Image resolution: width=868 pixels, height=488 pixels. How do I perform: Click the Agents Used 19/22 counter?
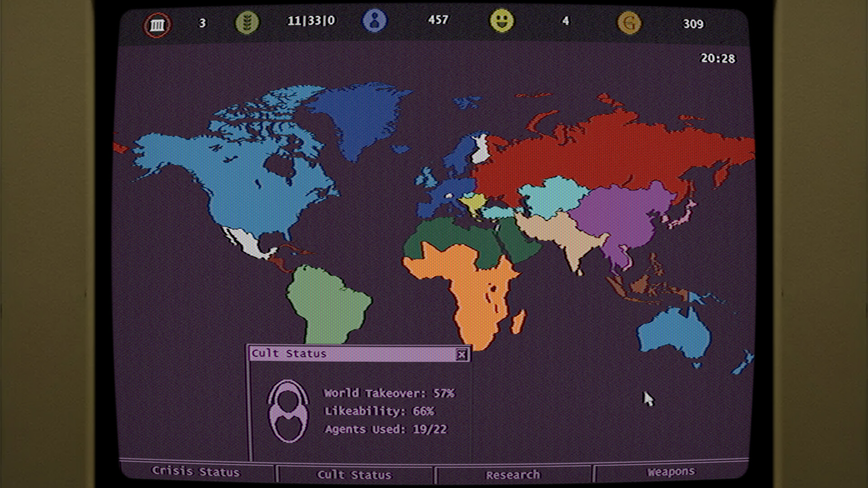(385, 429)
